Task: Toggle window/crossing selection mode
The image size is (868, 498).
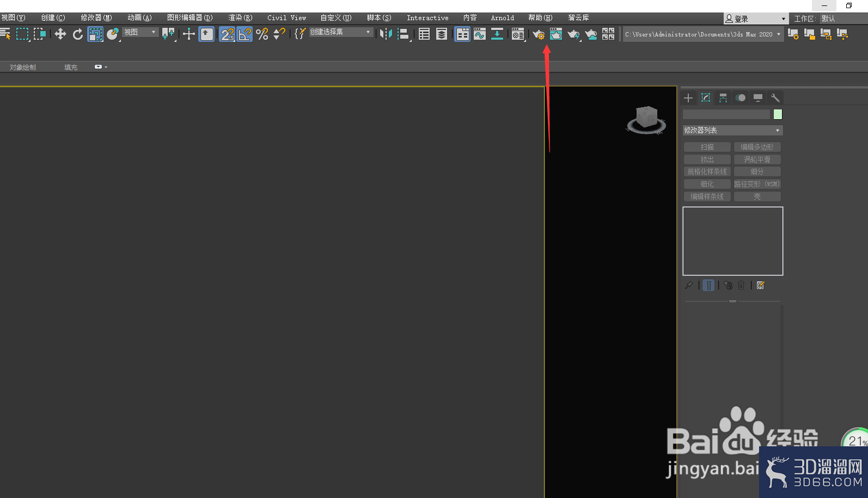Action: 40,34
